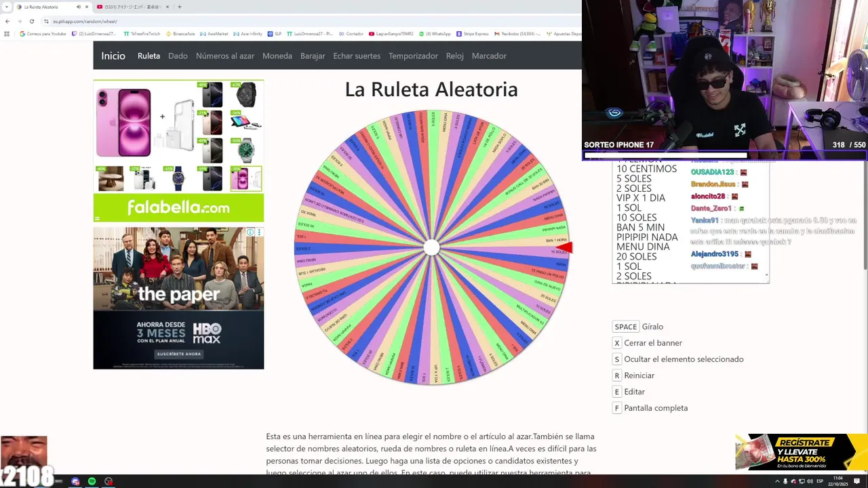Open the Stripe Express bookmark
The height and width of the screenshot is (488, 868).
click(x=473, y=33)
